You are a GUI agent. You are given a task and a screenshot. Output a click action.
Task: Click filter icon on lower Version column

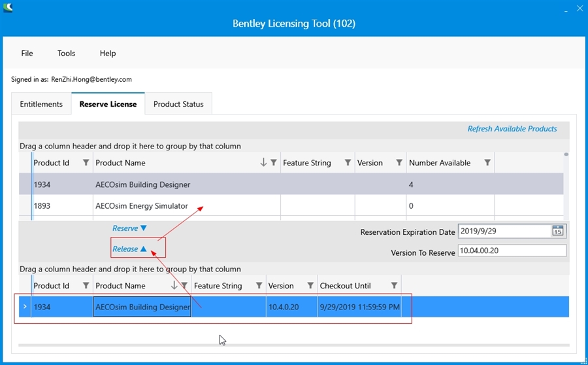310,286
